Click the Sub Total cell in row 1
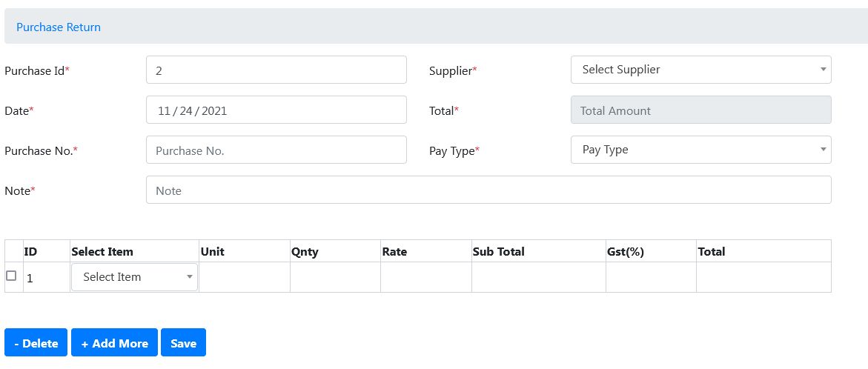Screen dimensions: 868x369 tap(538, 277)
